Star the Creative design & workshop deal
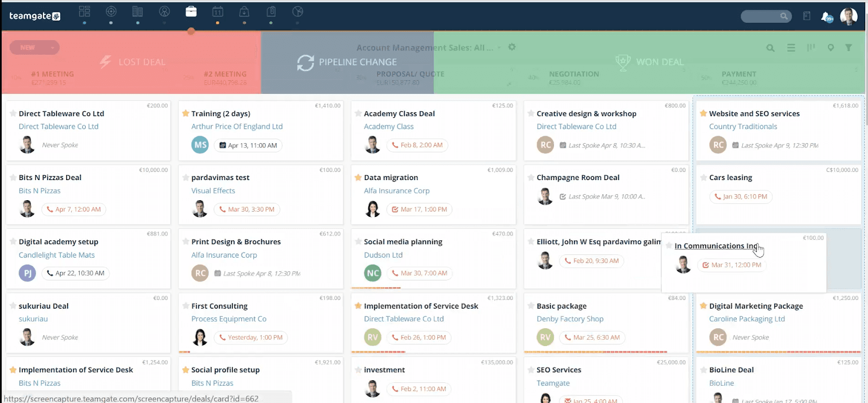Viewport: 868px width, 403px height. click(531, 113)
